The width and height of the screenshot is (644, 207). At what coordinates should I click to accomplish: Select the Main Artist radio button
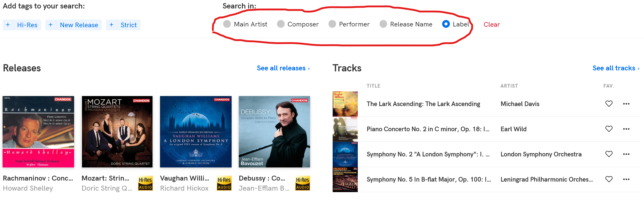[x=227, y=24]
